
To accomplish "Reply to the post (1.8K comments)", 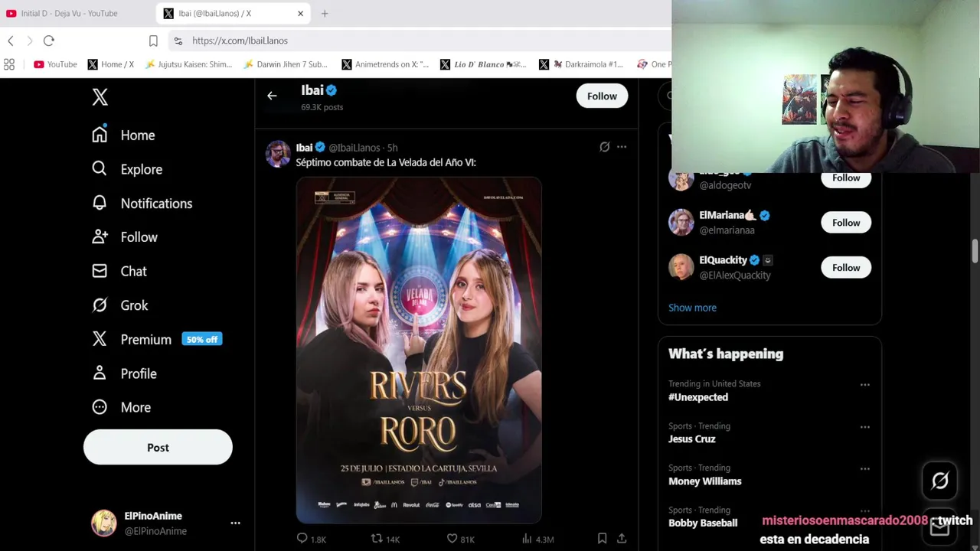I will (x=312, y=539).
